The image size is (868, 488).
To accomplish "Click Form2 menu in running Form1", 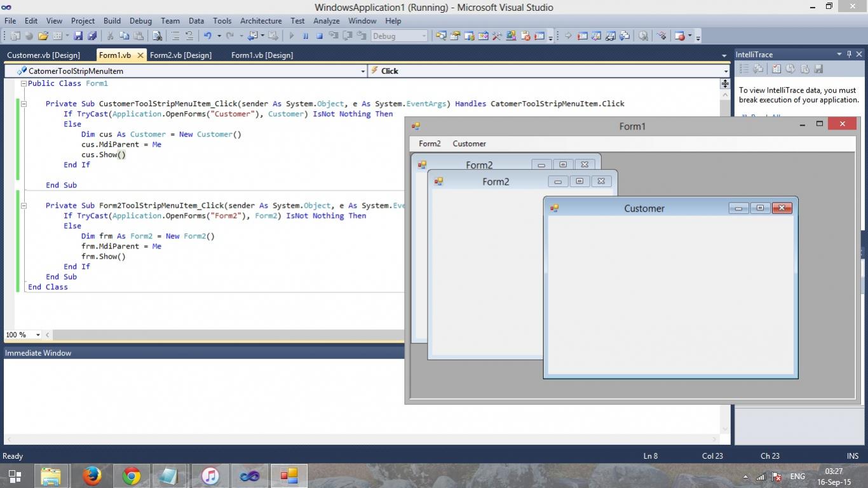I will (430, 144).
